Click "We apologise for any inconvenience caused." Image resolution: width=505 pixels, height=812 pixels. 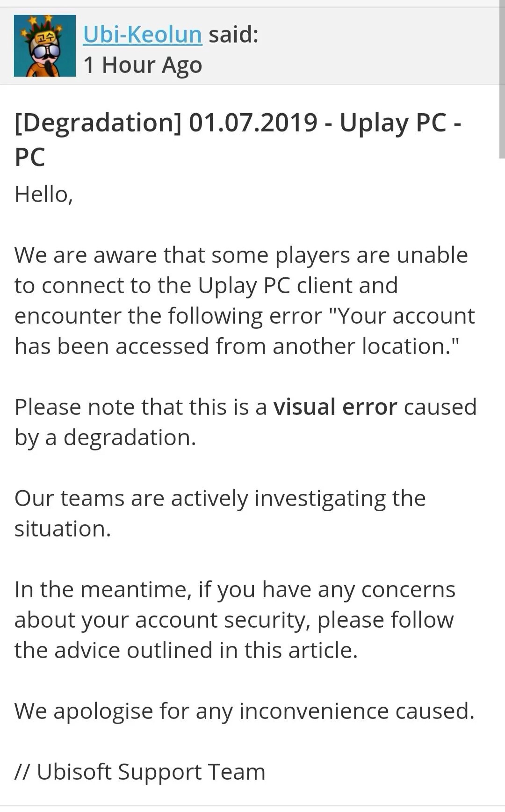click(244, 711)
